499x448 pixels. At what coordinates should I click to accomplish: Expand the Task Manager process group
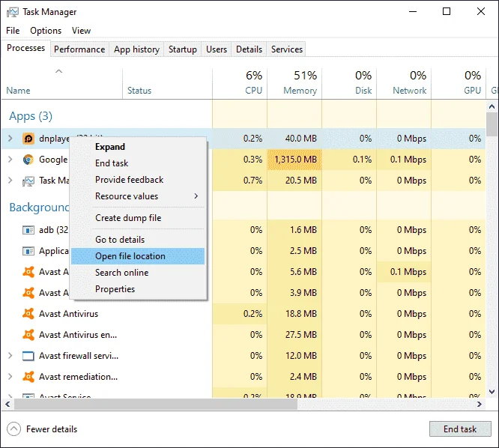pos(10,181)
